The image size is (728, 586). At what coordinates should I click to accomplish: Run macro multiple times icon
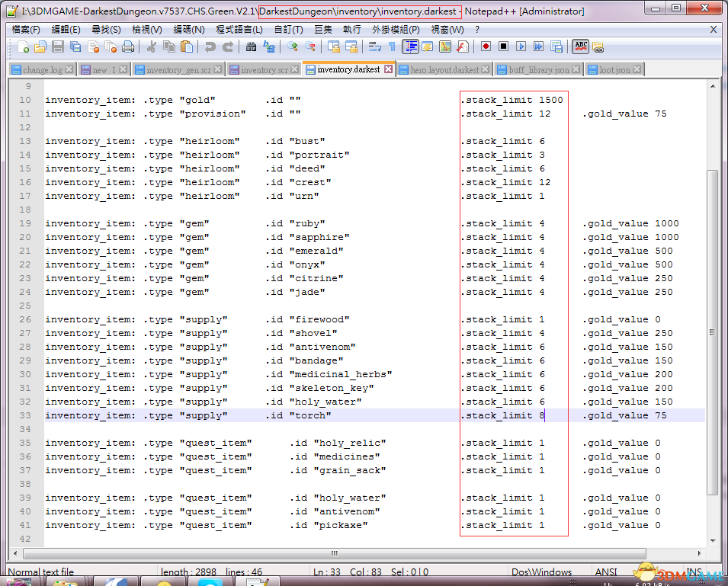coord(539,46)
